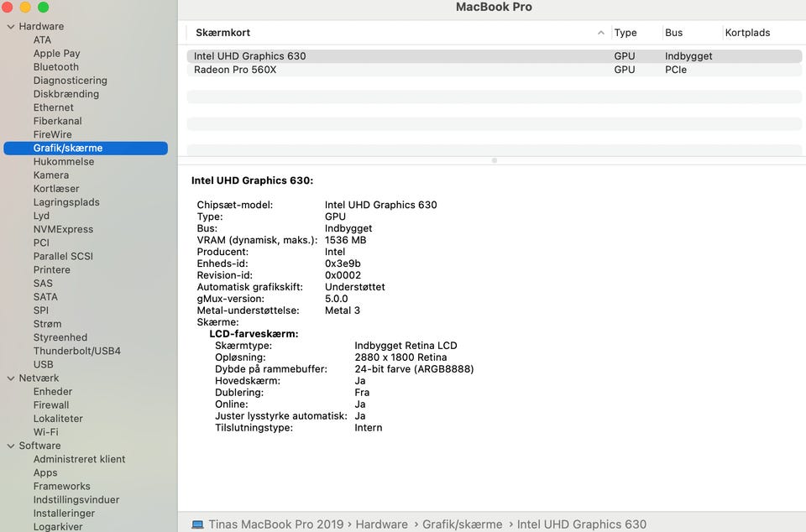Click the pane splitter handle dot
Screen dimensions: 806x532
click(495, 161)
